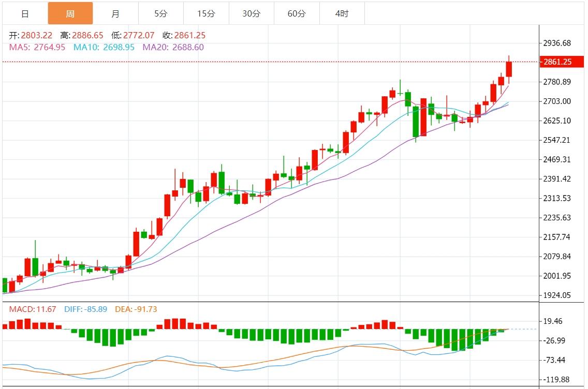Open the 月 (monthly) chart tab
588x389 pixels.
115,13
